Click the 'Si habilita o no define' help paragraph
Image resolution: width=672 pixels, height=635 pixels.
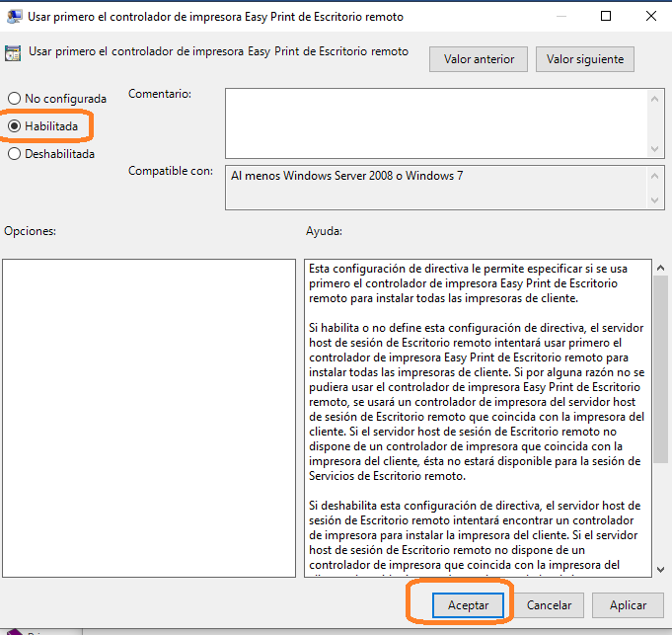pos(477,402)
